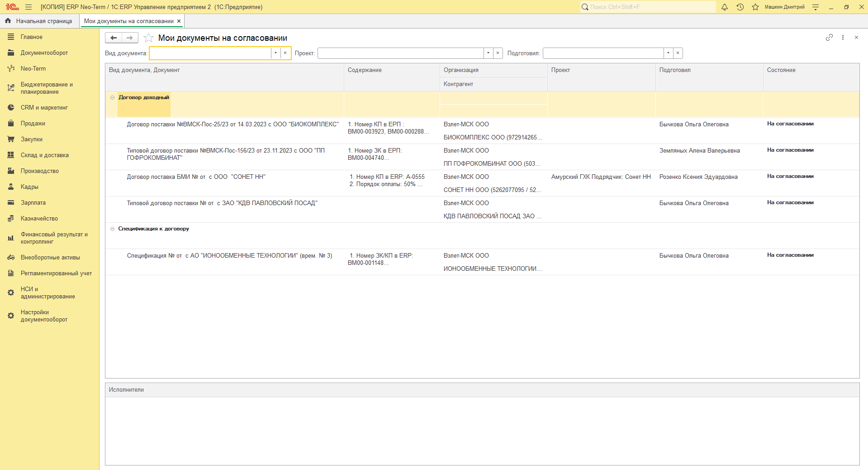Open the form's more actions menu

point(843,38)
